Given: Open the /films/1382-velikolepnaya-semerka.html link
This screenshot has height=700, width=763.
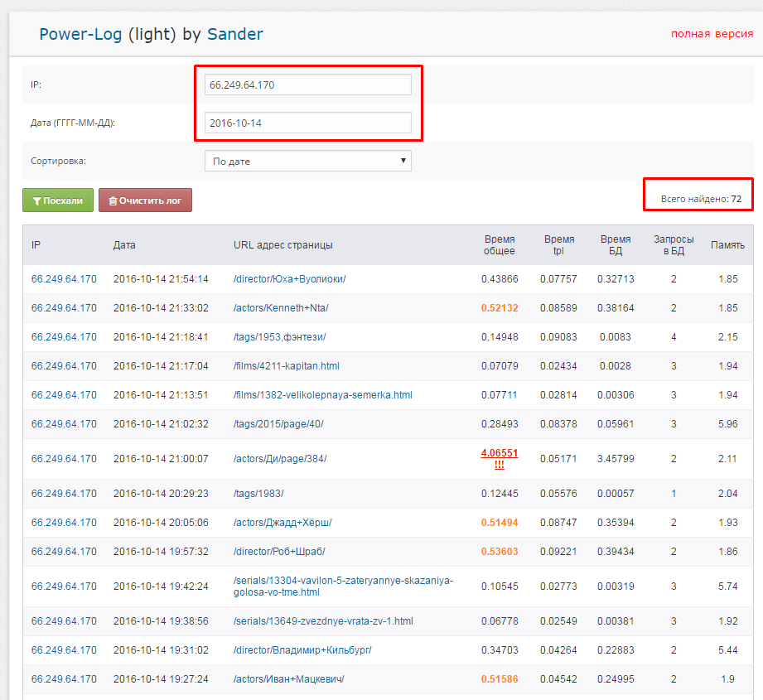Looking at the screenshot, I should point(322,395).
